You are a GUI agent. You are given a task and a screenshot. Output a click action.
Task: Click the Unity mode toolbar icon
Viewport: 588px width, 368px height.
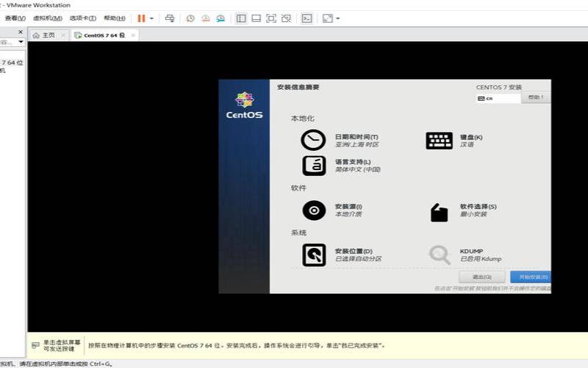[286, 18]
